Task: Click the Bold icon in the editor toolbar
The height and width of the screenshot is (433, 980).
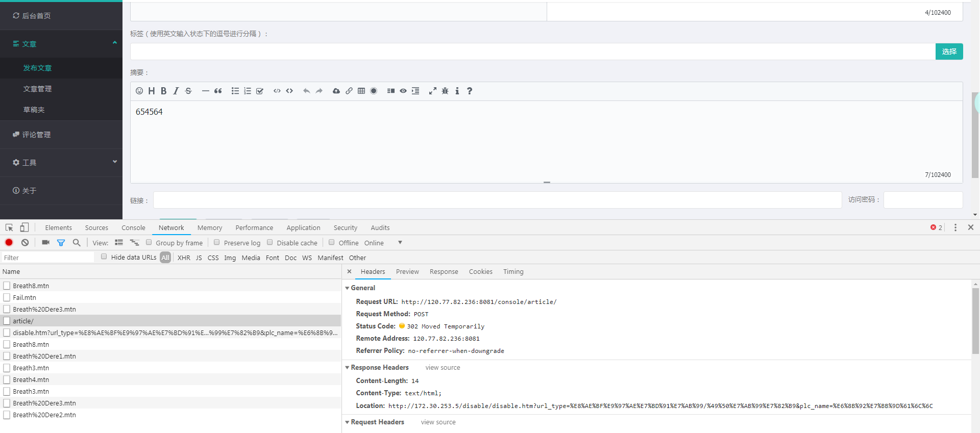Action: (x=163, y=91)
